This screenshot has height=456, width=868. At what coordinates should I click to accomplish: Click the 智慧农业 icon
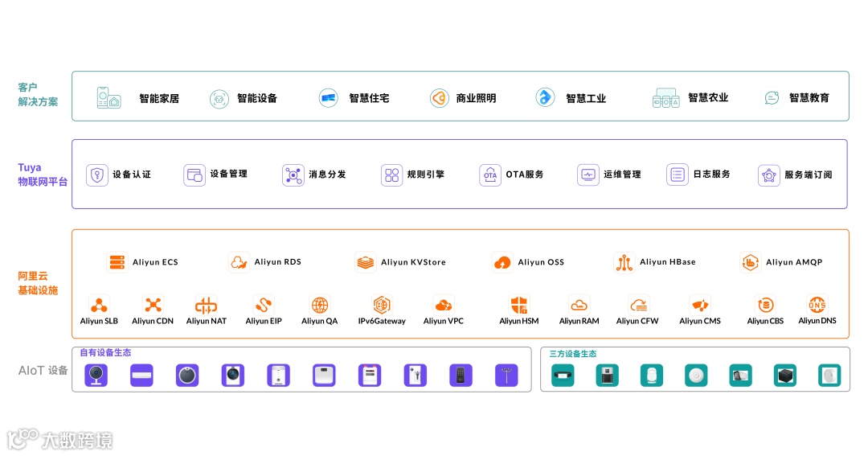click(665, 98)
